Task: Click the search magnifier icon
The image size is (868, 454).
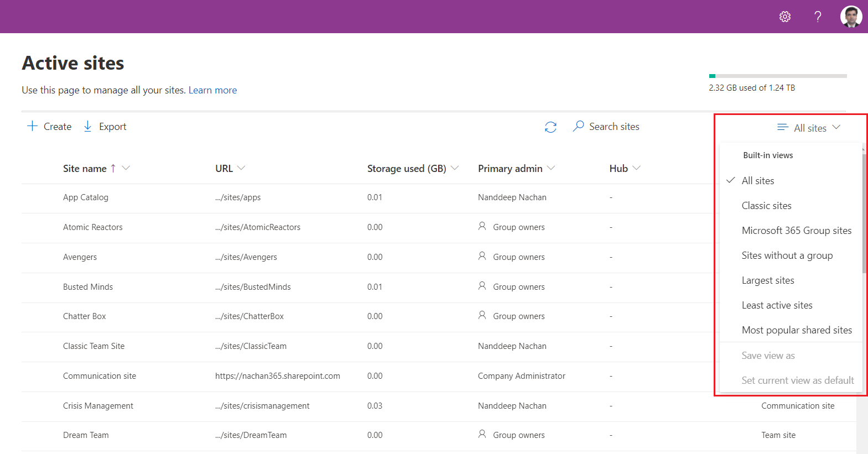Action: click(x=578, y=127)
